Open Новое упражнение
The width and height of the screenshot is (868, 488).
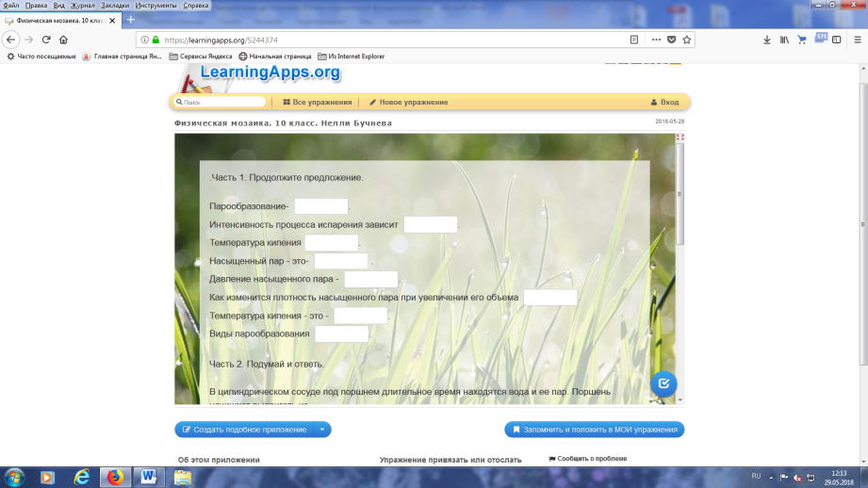[408, 103]
